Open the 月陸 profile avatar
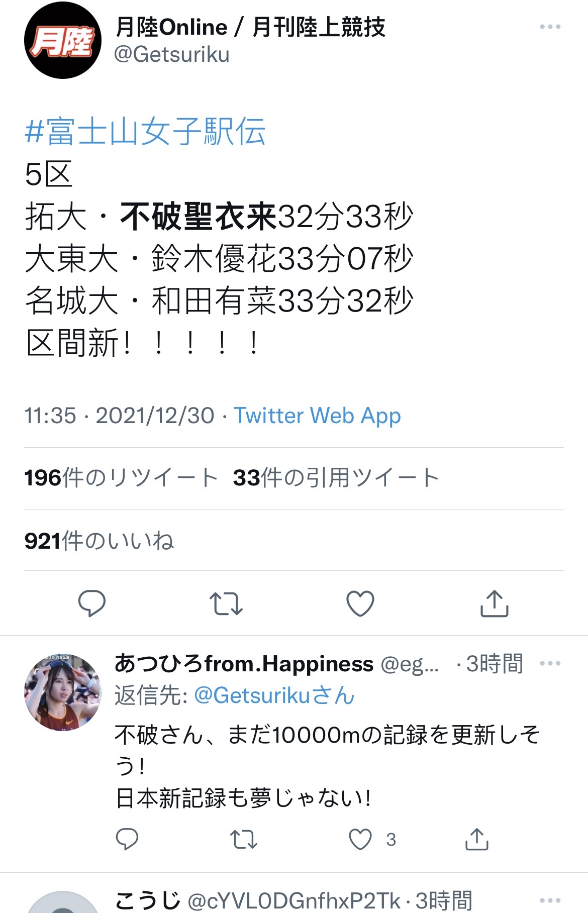The height and width of the screenshot is (913, 588). pos(63,40)
